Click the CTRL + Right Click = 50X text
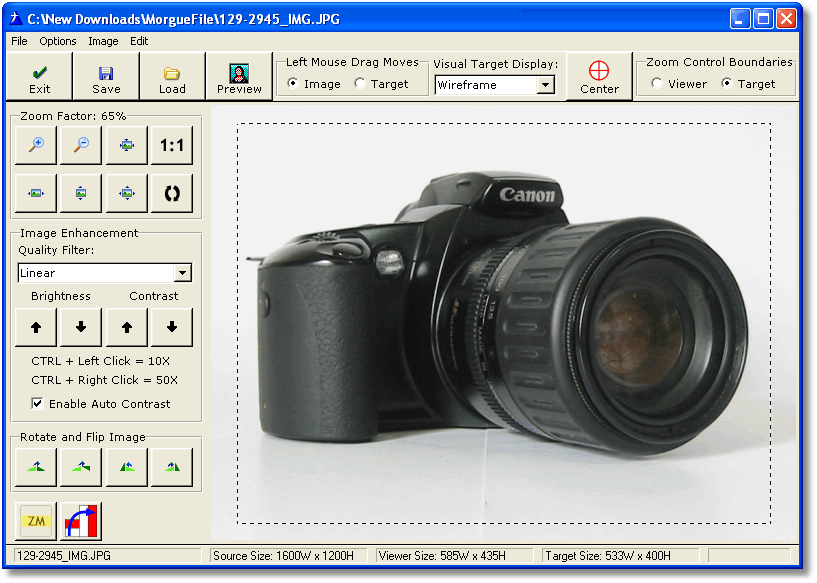 (x=105, y=380)
